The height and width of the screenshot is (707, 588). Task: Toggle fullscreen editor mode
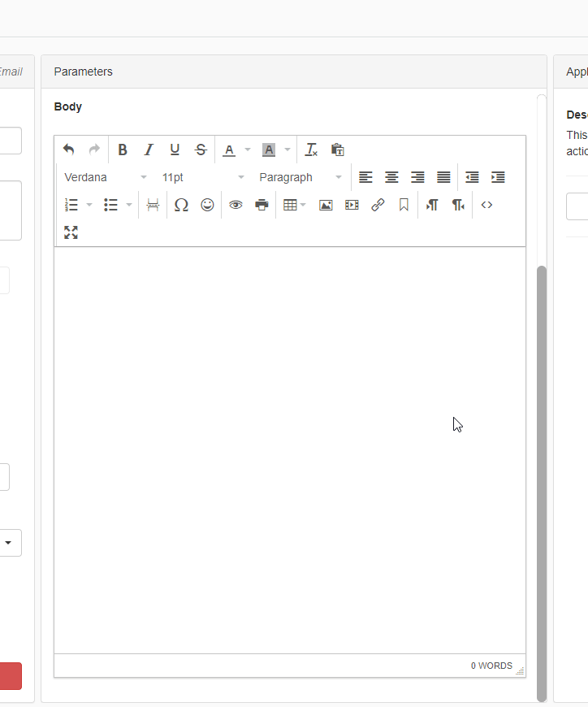71,232
